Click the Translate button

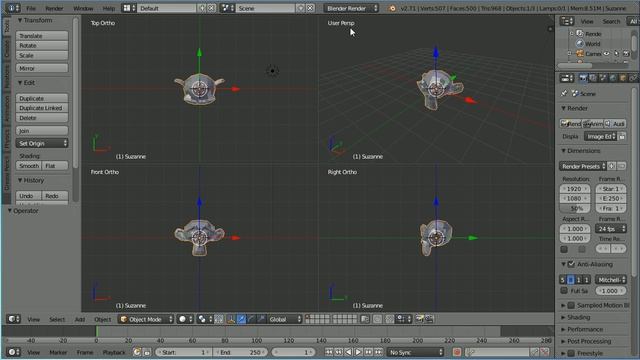(42, 36)
